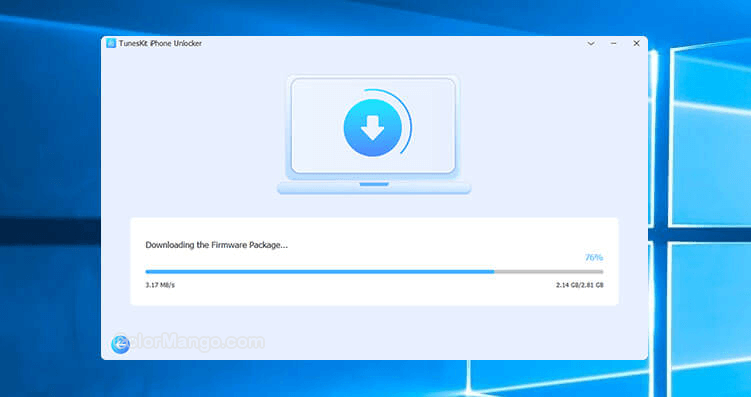Click the laptop illustration base

(374, 187)
